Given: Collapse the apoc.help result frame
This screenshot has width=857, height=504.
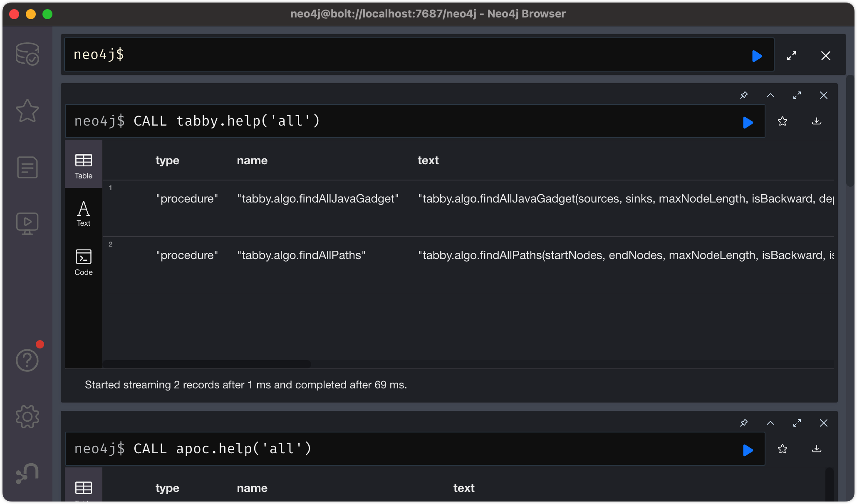Looking at the screenshot, I should 770,423.
